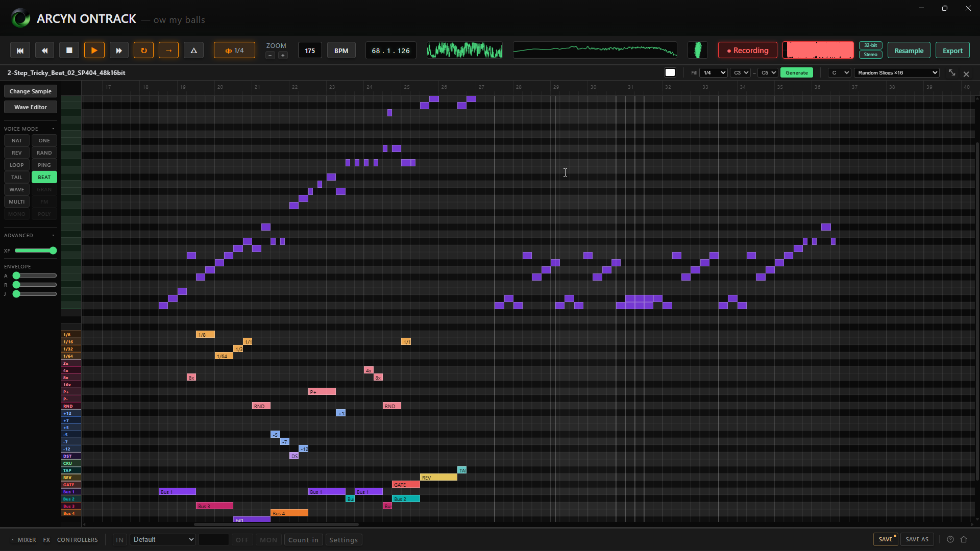980x551 pixels.
Task: Open the CONTROLLERS tab
Action: (x=77, y=540)
